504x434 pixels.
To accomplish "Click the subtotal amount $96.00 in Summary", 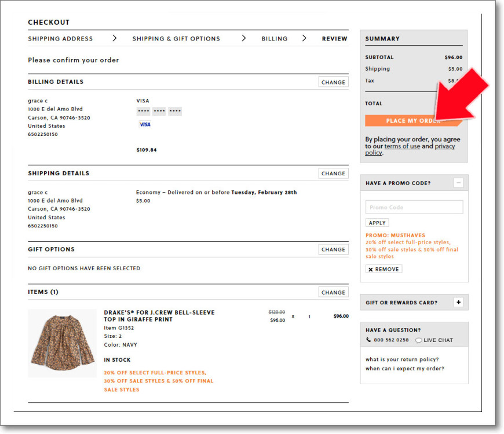I will click(454, 57).
